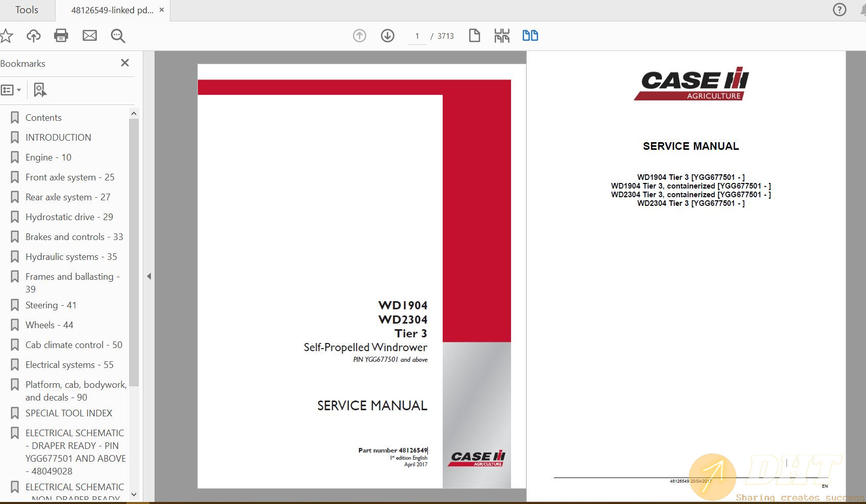Click Self-Propelled Windrower title on cover
The image size is (866, 504).
(365, 348)
